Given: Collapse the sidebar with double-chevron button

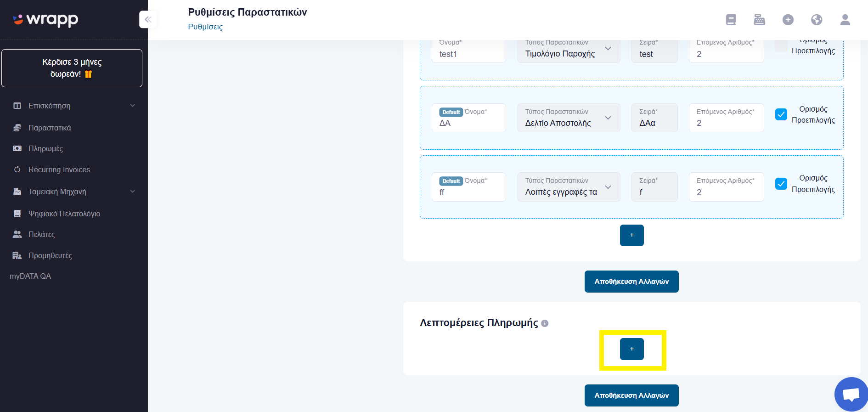Looking at the screenshot, I should click(x=148, y=19).
